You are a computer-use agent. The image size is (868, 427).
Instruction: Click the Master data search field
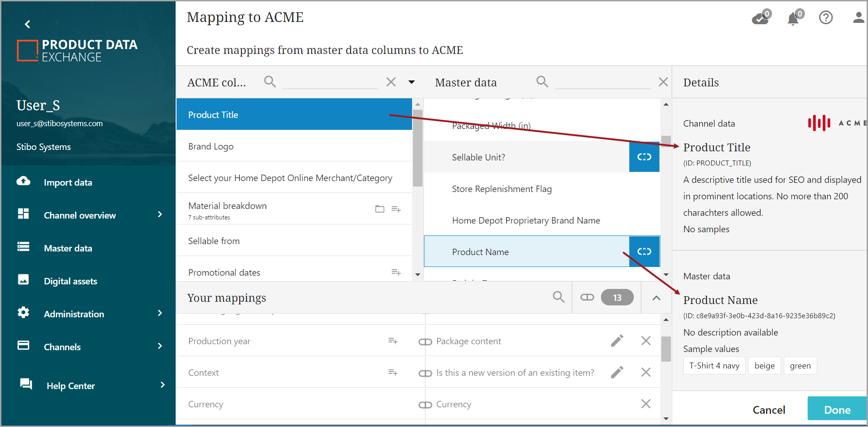coord(602,82)
